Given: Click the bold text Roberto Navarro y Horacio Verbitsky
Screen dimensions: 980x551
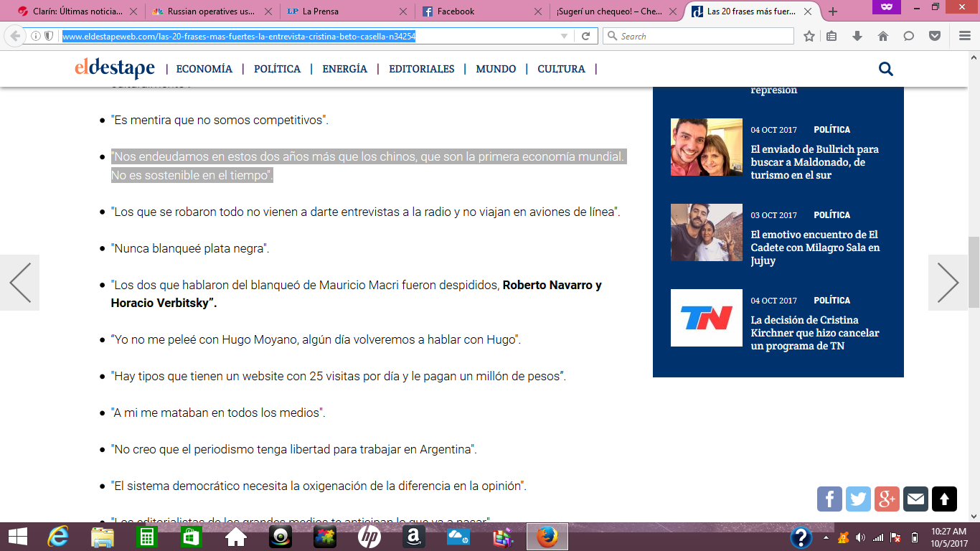Looking at the screenshot, I should click(357, 294).
